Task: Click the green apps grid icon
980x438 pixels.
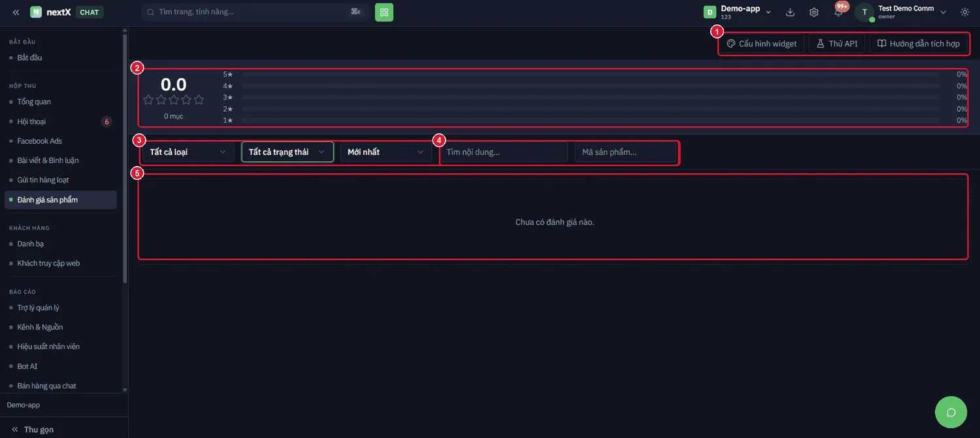Action: pyautogui.click(x=384, y=12)
